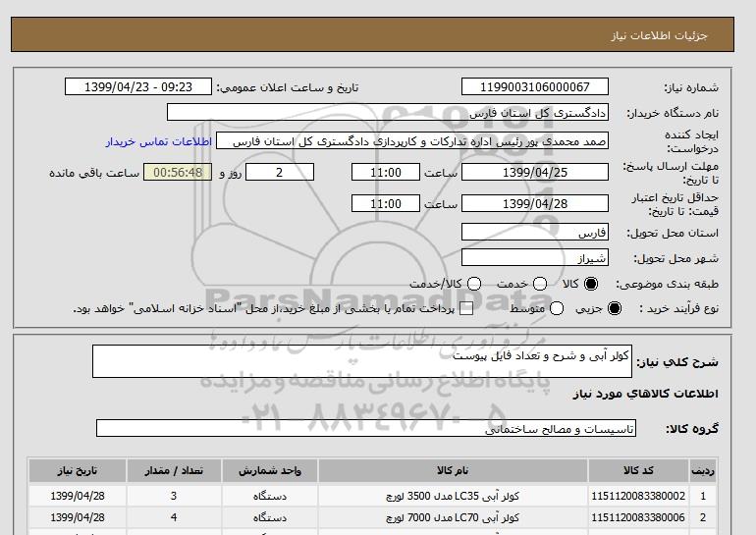This screenshot has width=756, height=535.
Task: Click product code 1151120083380006
Action: click(x=638, y=517)
